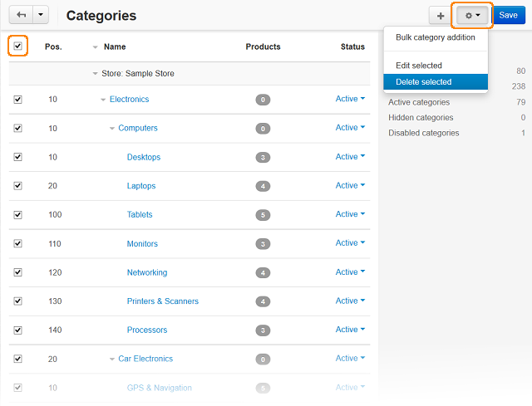532x406 pixels.
Task: Collapse the Car Electronics subcategory tree
Action: [x=112, y=360]
